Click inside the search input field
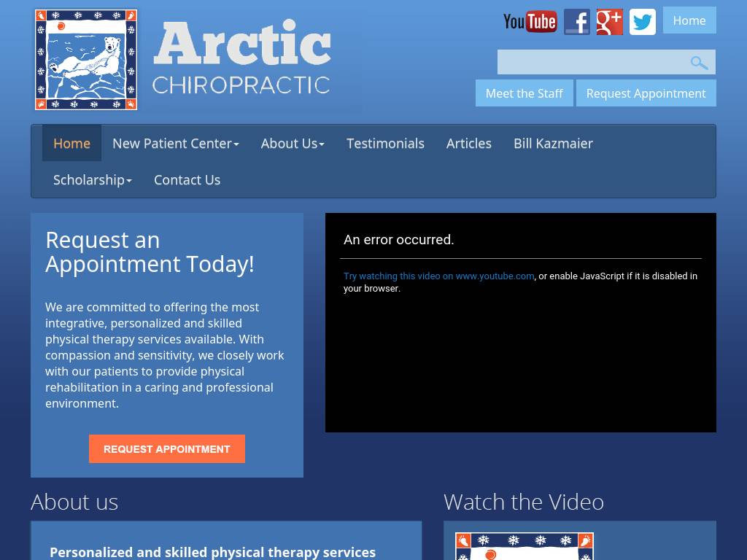Image resolution: width=747 pixels, height=560 pixels. (x=591, y=63)
